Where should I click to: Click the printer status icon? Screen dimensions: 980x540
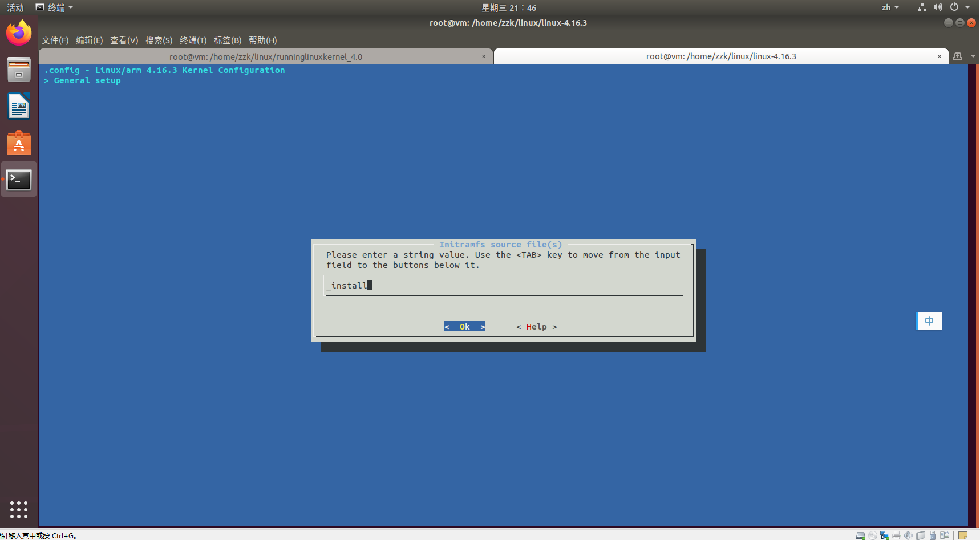tap(896, 535)
